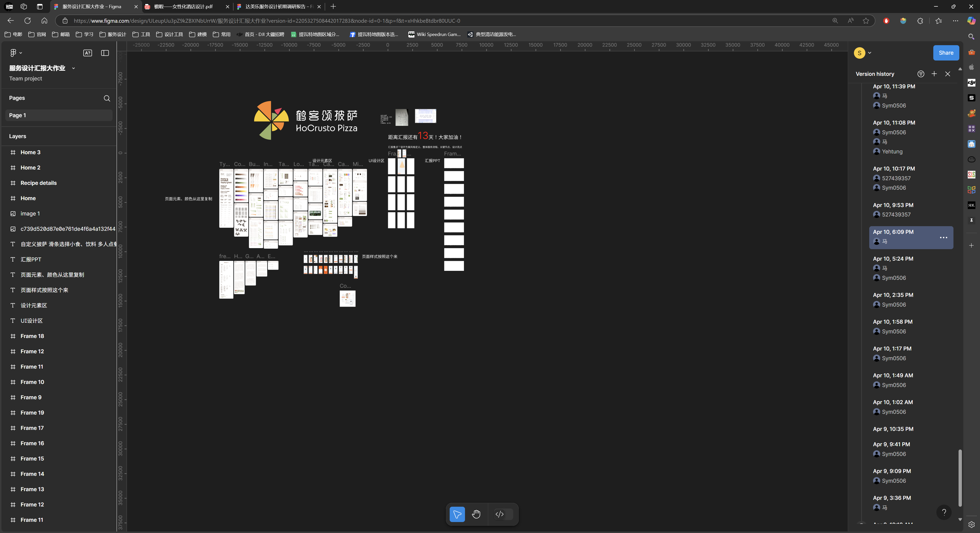Screen dimensions: 980x533
Task: Open 首页 - DJI 大疆招聘 bookmark
Action: [x=260, y=34]
